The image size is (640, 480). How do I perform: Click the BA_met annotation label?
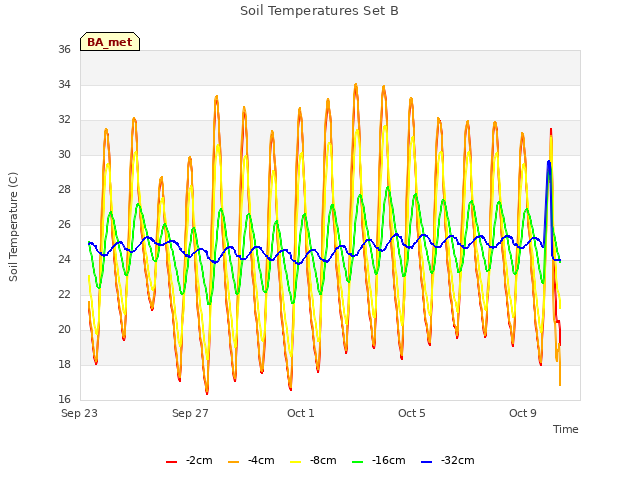110,42
